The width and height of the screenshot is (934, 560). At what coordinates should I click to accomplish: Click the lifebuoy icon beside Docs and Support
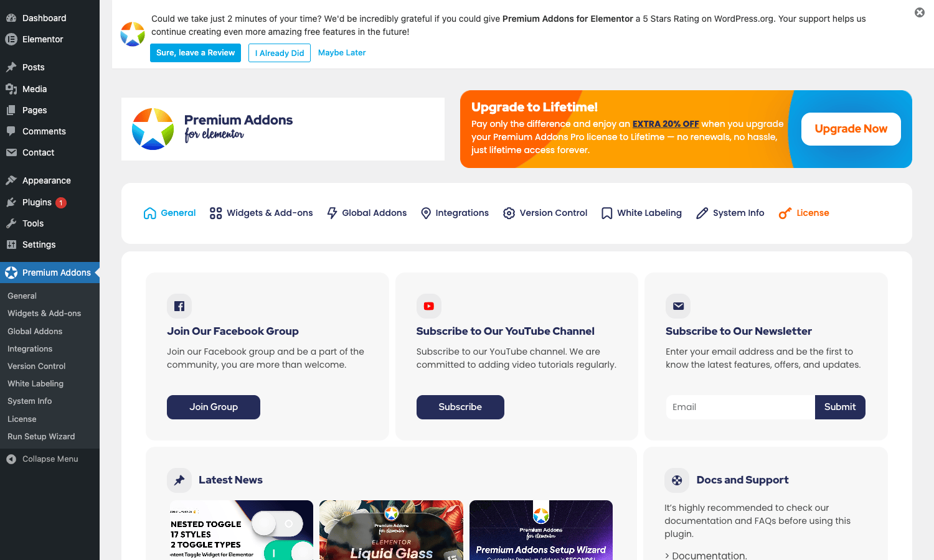pos(677,480)
